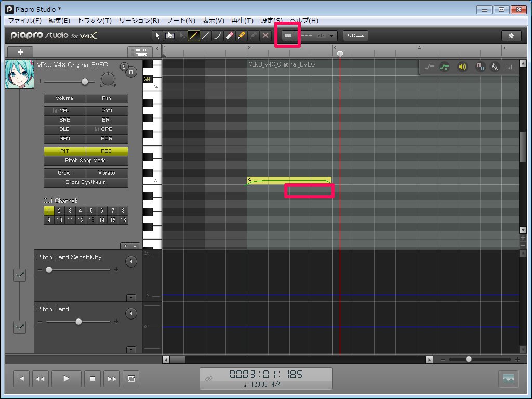Image resolution: width=532 pixels, height=399 pixels.
Task: Click the Pitch Snap Mode button
Action: pyautogui.click(x=86, y=161)
